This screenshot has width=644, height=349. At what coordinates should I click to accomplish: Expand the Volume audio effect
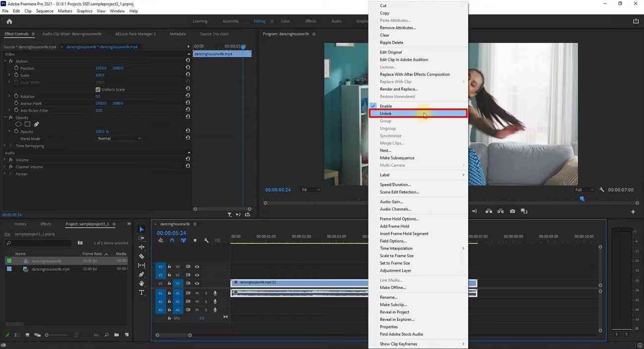(5, 160)
